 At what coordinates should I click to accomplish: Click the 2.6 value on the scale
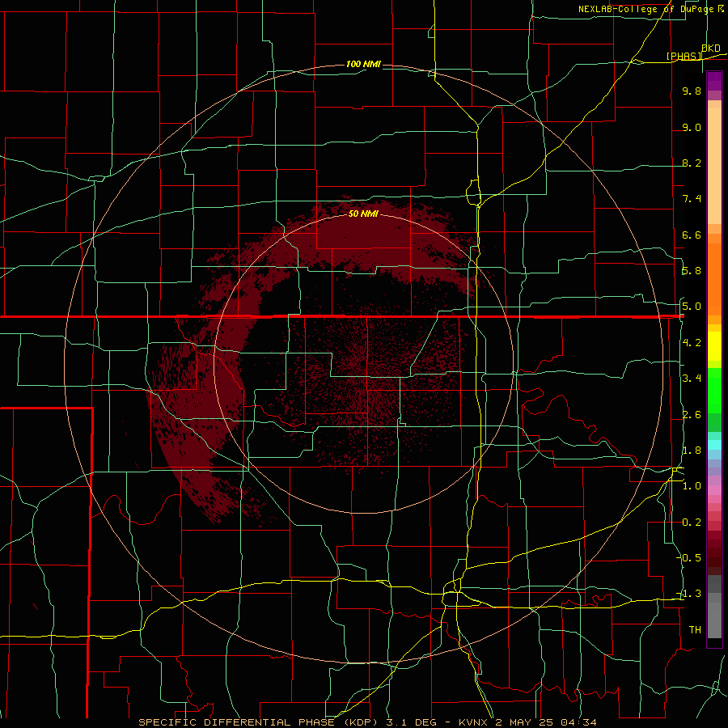coord(692,415)
